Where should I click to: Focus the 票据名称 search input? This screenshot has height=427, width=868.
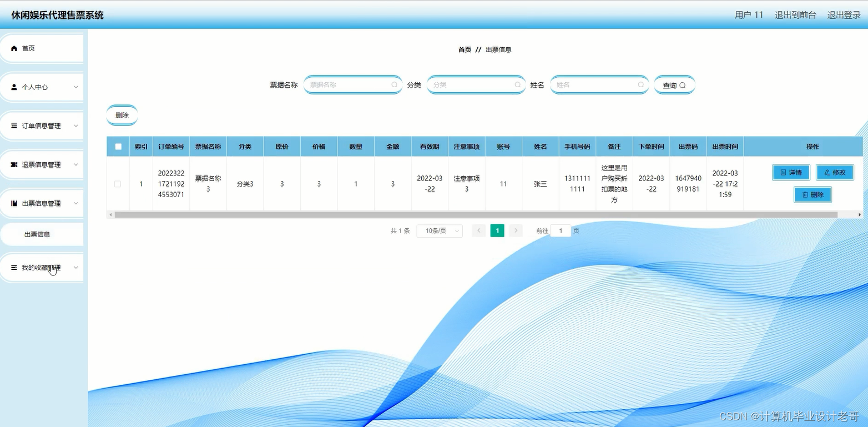click(x=353, y=85)
